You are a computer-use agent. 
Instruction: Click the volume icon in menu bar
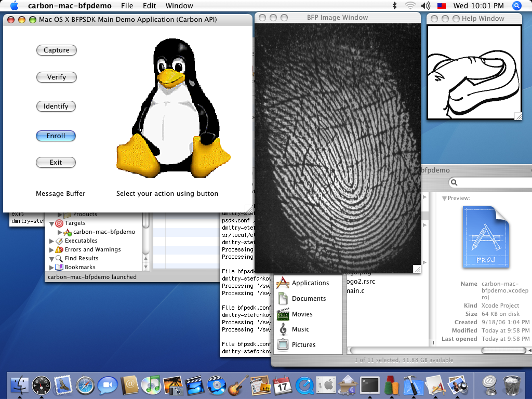[426, 6]
